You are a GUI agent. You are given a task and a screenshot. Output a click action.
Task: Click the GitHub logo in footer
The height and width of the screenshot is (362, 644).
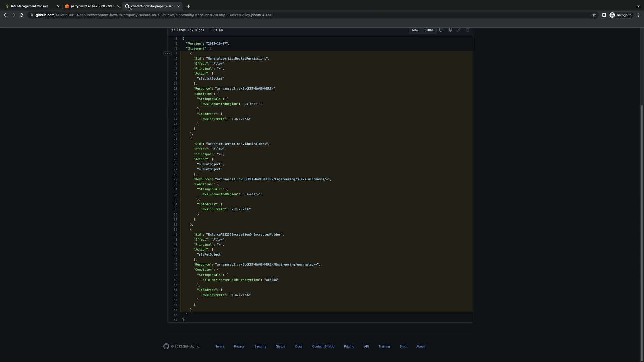tap(166, 346)
